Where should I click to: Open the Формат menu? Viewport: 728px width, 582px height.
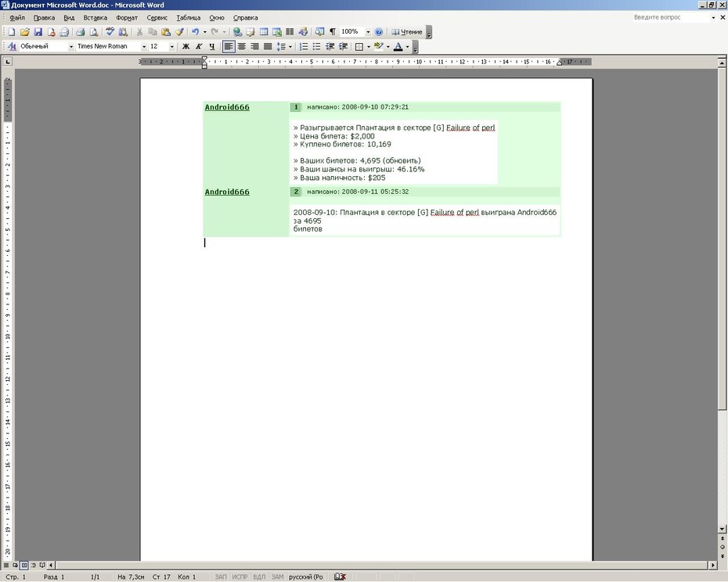127,18
